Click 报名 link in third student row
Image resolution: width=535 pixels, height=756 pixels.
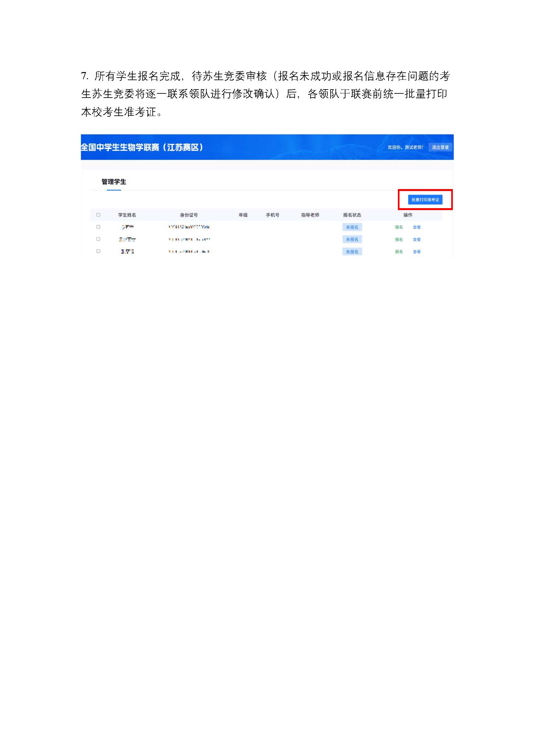click(399, 251)
